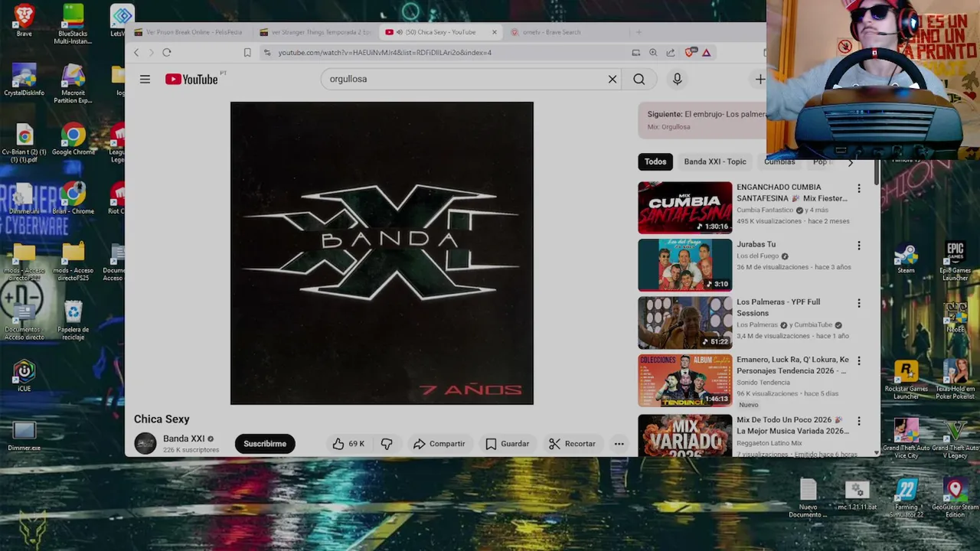Click the share page icon in address bar

(x=671, y=53)
